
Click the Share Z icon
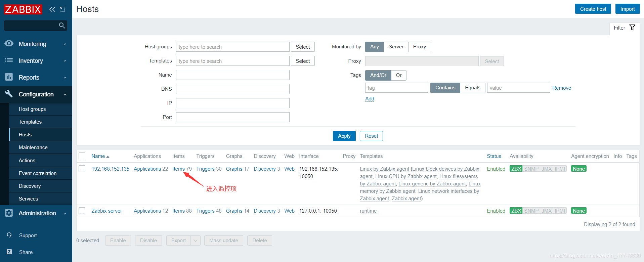pos(9,252)
